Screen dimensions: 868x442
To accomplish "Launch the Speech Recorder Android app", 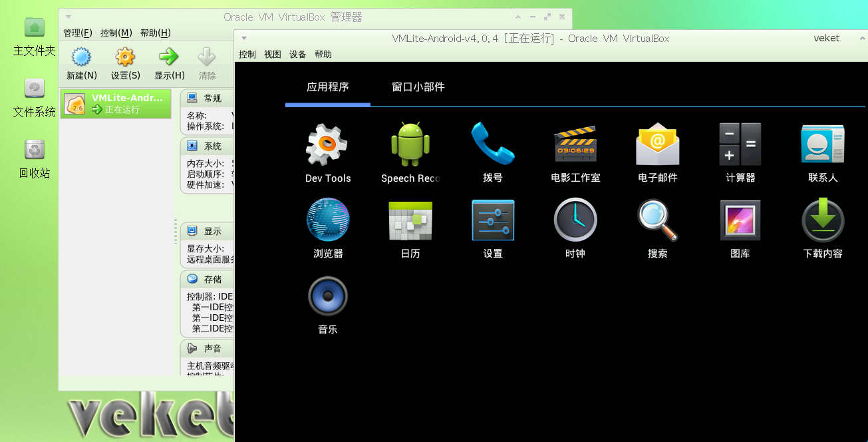I will coord(410,152).
